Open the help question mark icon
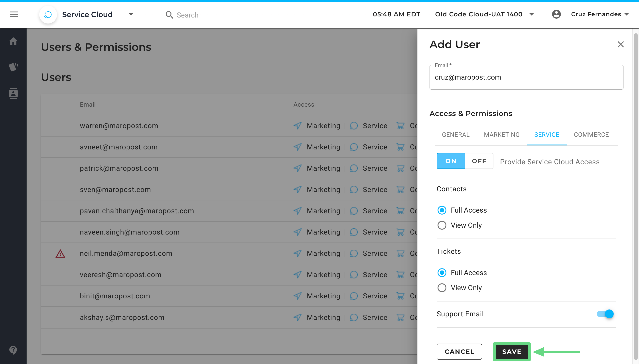 click(x=13, y=350)
